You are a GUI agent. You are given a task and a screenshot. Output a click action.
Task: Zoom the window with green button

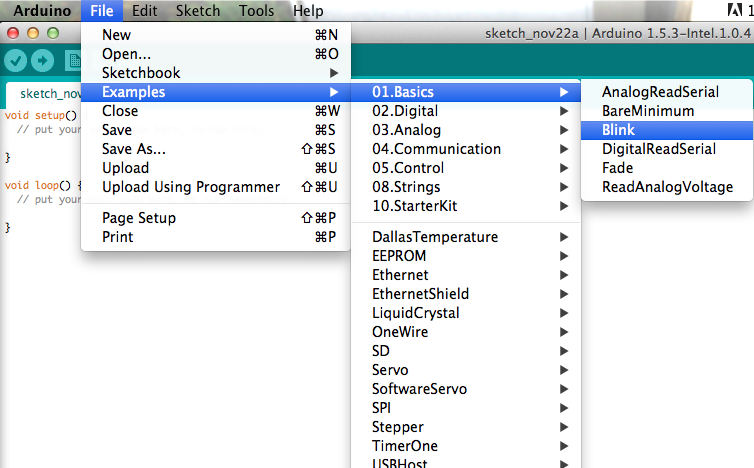(53, 33)
